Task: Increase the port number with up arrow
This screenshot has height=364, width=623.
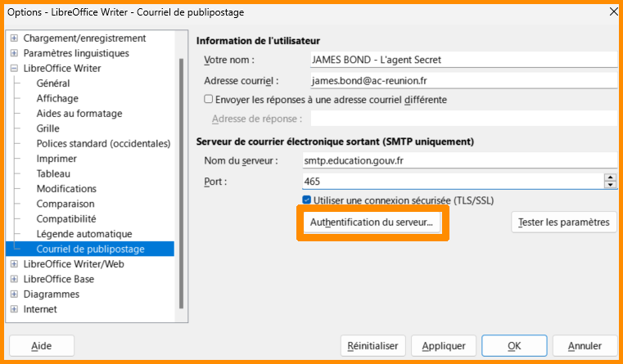Action: (610, 177)
